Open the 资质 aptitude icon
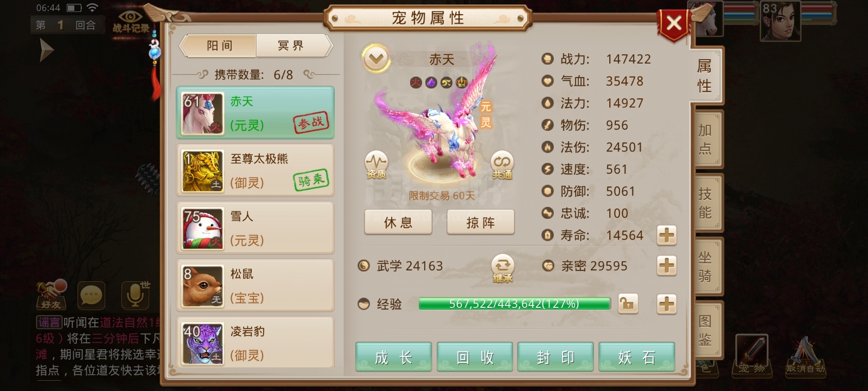Screen dimensions: 868x391 pyautogui.click(x=376, y=165)
